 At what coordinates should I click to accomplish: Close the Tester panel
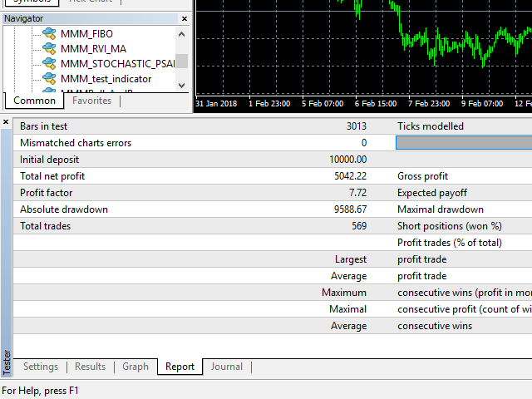coord(6,122)
